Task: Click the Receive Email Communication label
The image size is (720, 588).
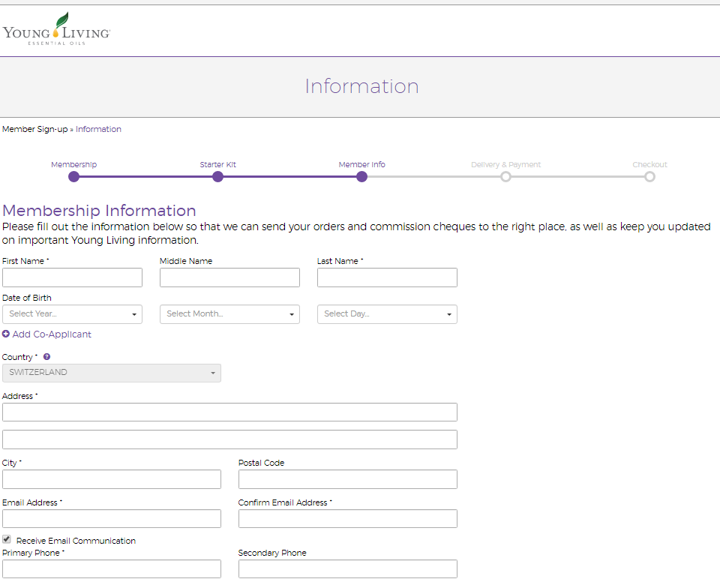Action: coord(76,541)
